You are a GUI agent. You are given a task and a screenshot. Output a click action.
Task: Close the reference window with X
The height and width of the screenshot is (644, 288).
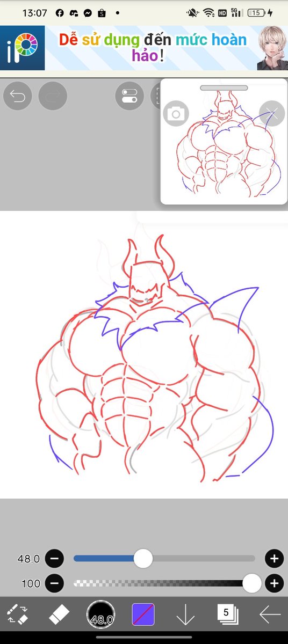272,114
